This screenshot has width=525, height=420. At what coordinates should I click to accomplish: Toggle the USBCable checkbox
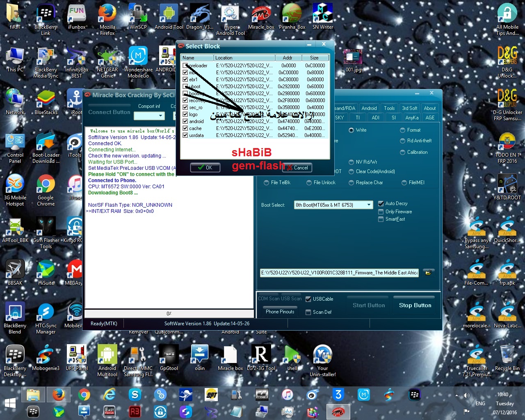[308, 299]
